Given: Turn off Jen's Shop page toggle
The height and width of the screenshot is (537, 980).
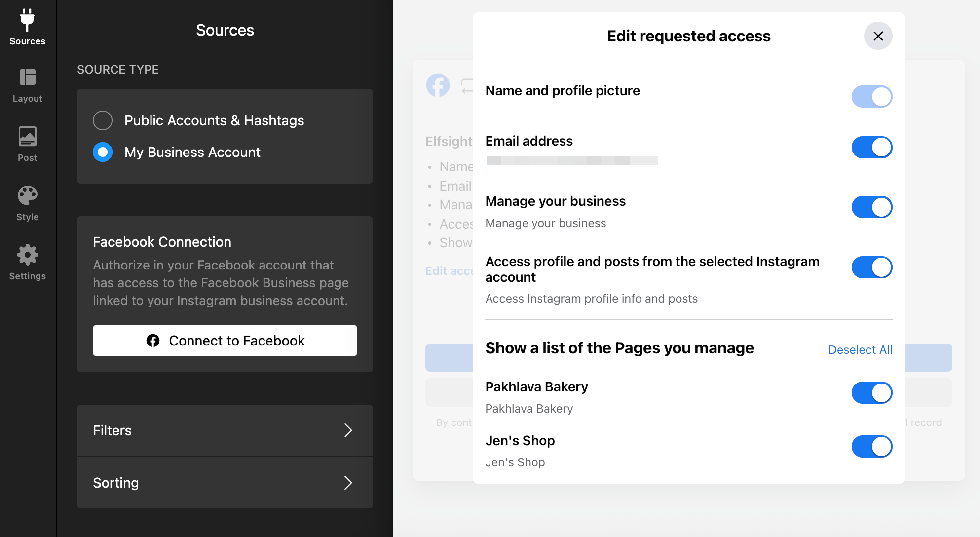Looking at the screenshot, I should 871,447.
